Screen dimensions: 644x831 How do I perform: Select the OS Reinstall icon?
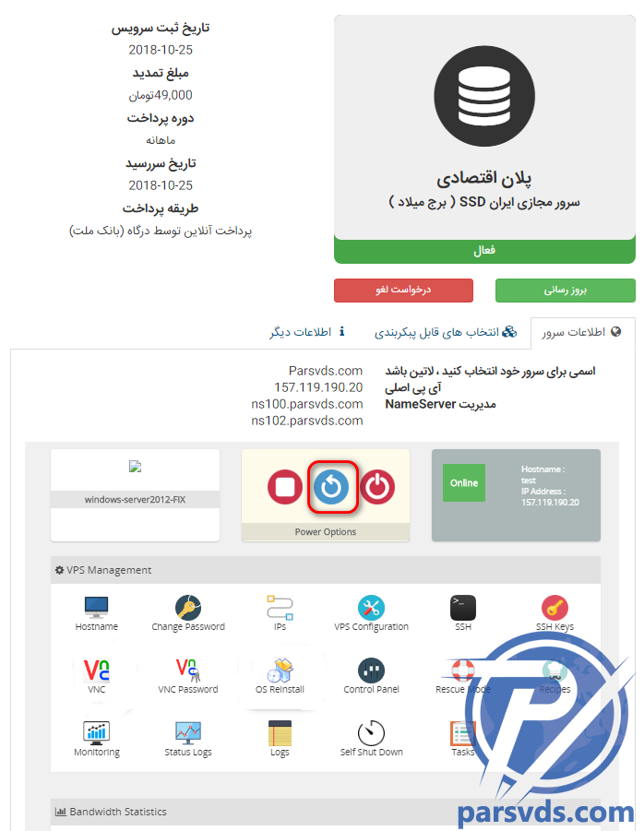click(x=280, y=671)
